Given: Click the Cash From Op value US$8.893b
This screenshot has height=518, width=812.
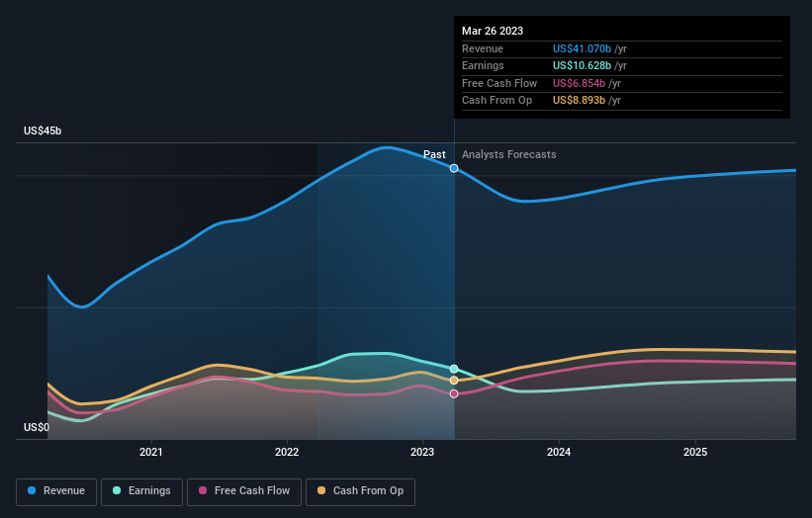Looking at the screenshot, I should [579, 101].
